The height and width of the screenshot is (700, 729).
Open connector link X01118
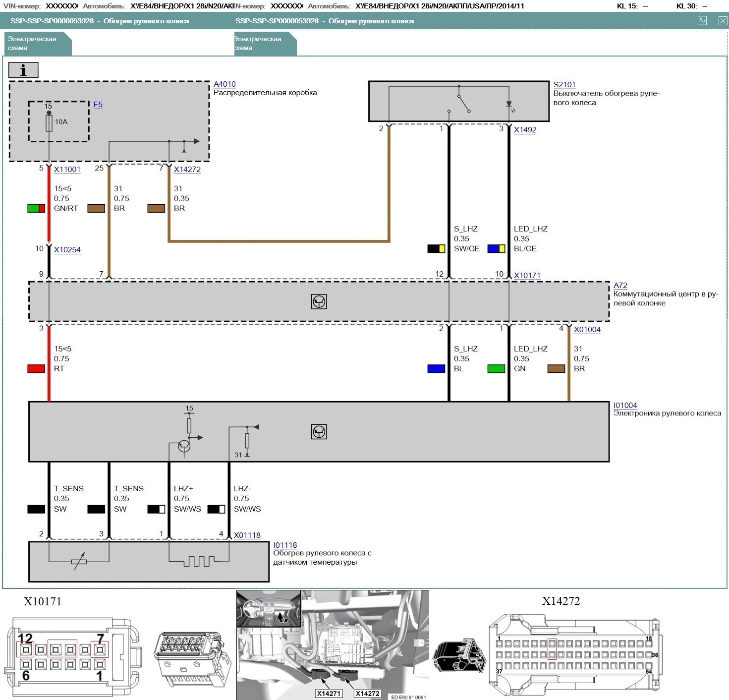point(247,535)
